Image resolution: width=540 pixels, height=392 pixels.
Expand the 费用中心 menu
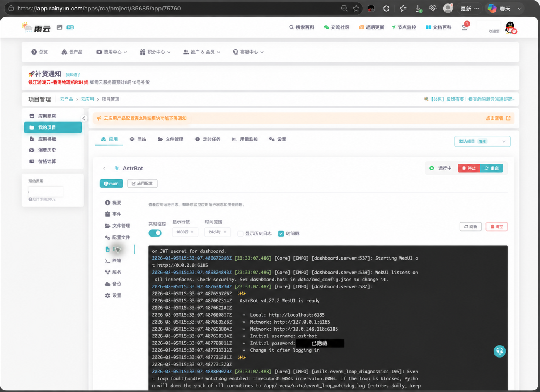[x=112, y=52]
